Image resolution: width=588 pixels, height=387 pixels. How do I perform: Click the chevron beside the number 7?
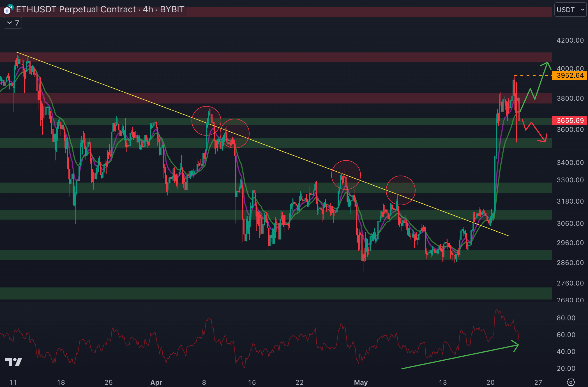coord(10,23)
